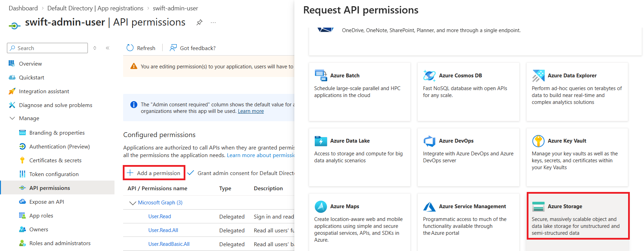Click the Azure DevOps icon
The height and width of the screenshot is (251, 644).
(430, 141)
